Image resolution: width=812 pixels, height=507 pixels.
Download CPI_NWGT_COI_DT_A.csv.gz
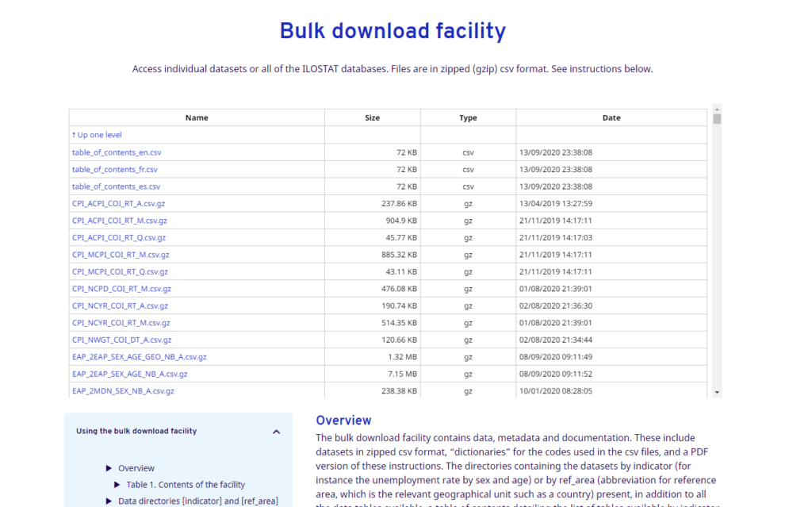(122, 340)
